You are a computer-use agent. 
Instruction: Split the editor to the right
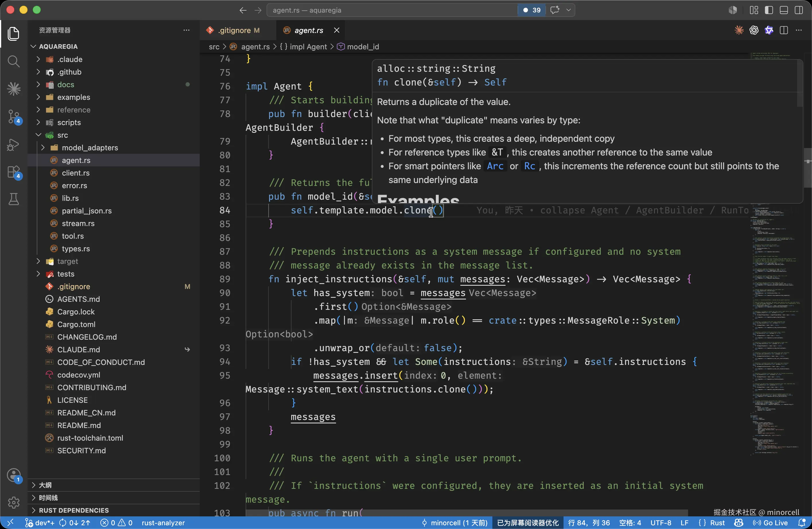784,30
